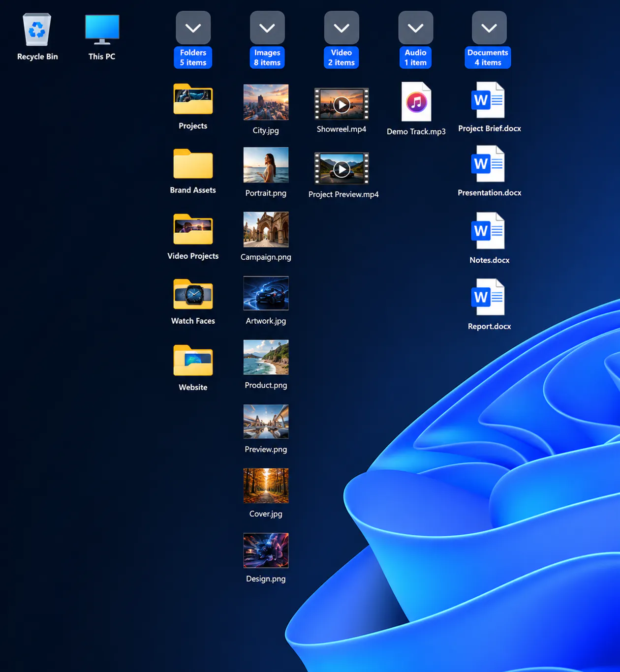The image size is (620, 672).
Task: Select the Presentation.docx Word icon
Action: pos(488,163)
